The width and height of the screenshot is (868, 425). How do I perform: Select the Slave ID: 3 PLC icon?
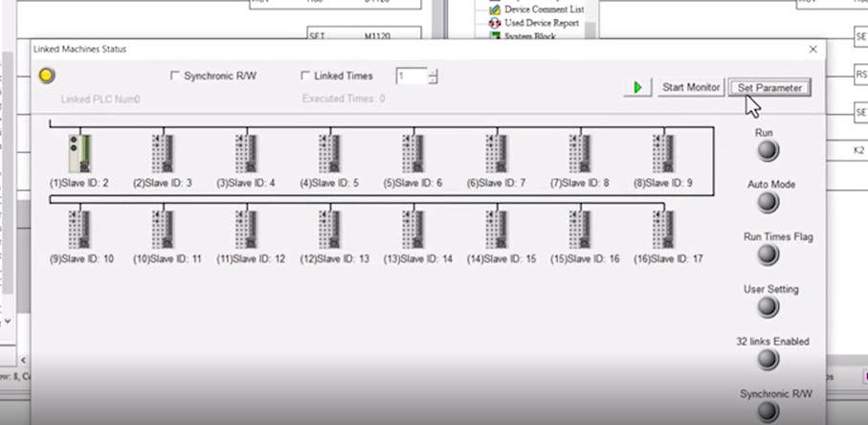[164, 154]
